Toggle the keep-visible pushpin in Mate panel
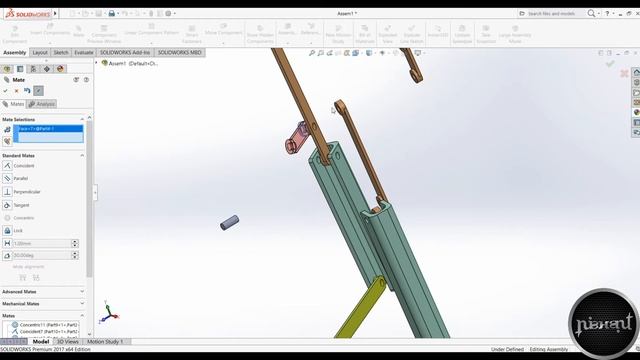 click(38, 91)
